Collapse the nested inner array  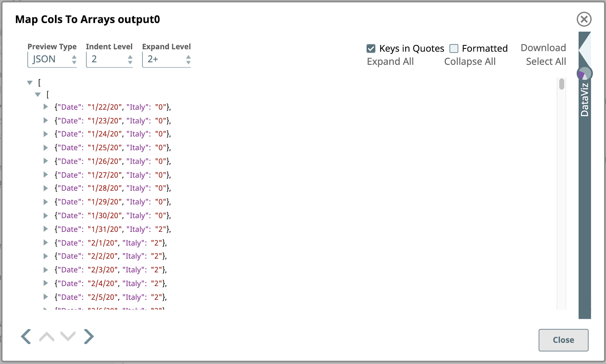pos(37,95)
